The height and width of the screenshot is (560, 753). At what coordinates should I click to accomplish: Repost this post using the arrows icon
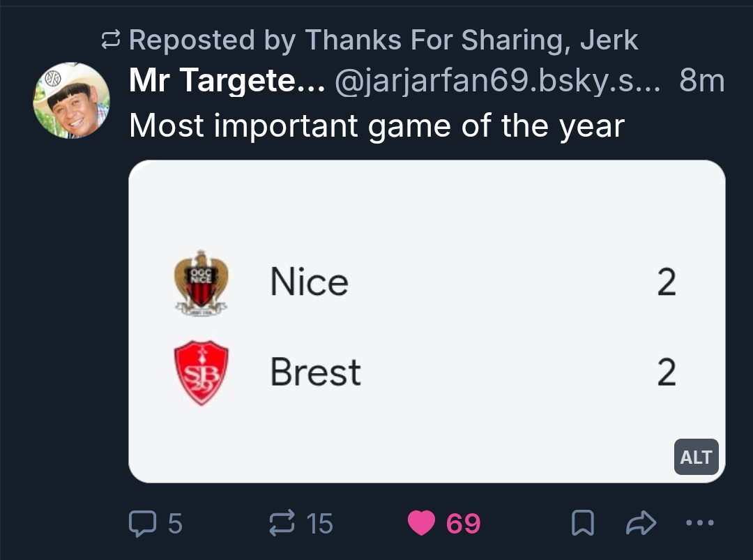[x=282, y=522]
